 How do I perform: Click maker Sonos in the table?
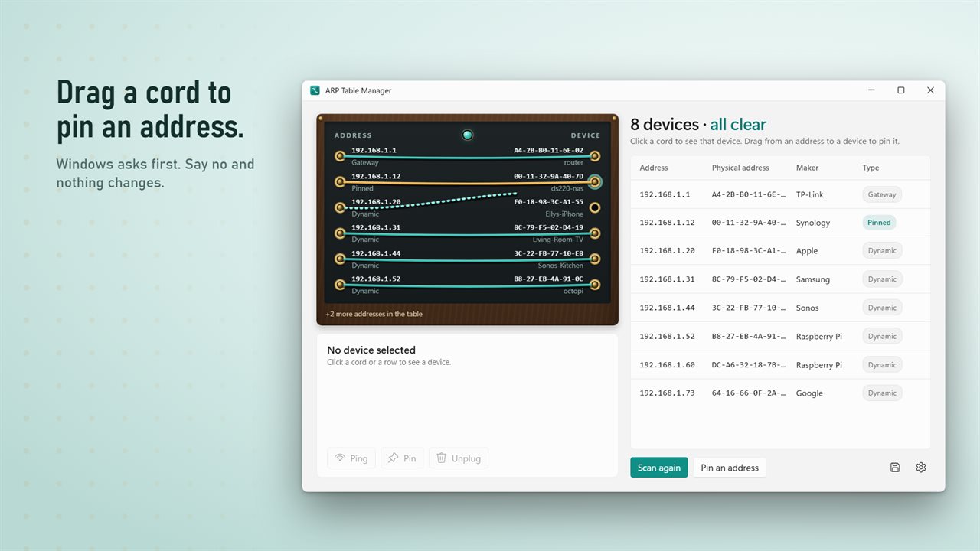pos(808,308)
